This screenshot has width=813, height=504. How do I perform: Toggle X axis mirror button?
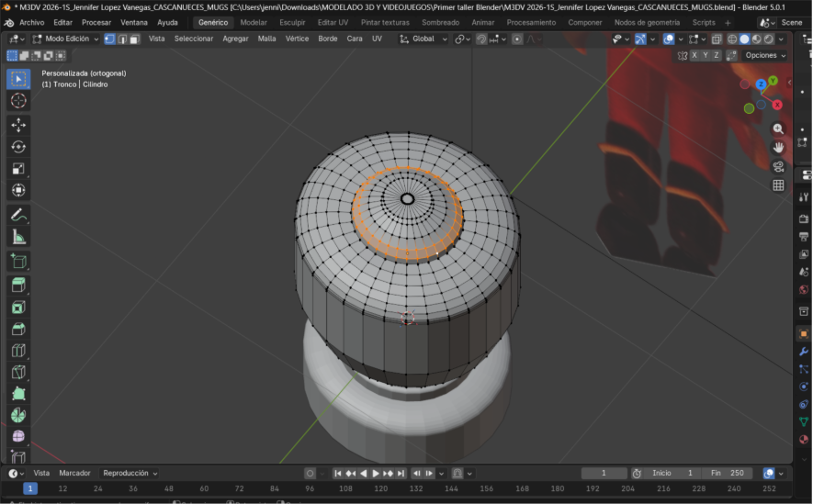(694, 55)
